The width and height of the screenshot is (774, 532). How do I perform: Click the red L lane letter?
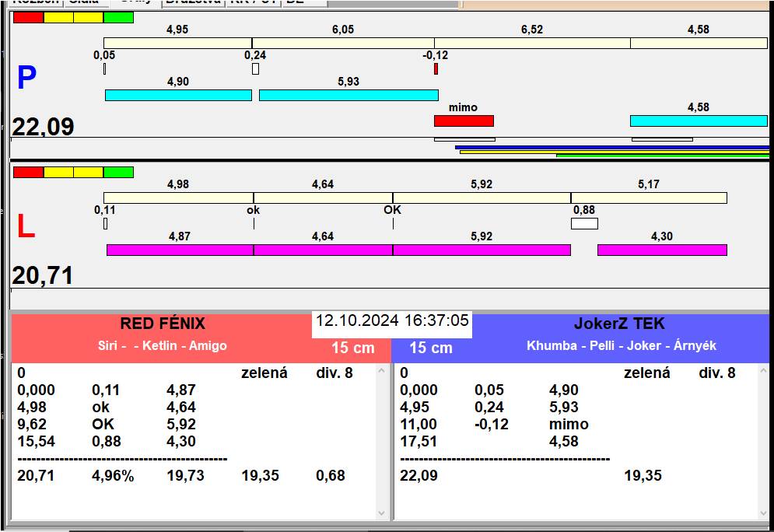tap(26, 227)
